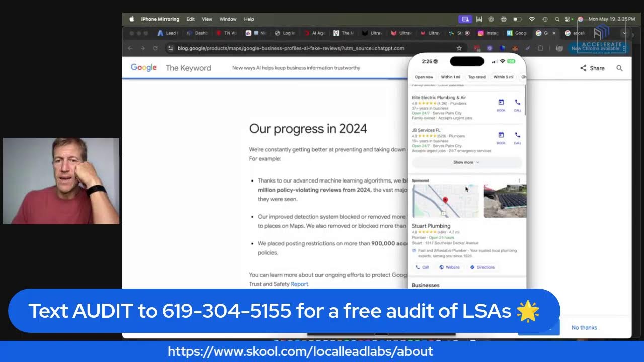The width and height of the screenshot is (644, 362).
Task: Click The Keyword title link
Action: click(x=188, y=68)
